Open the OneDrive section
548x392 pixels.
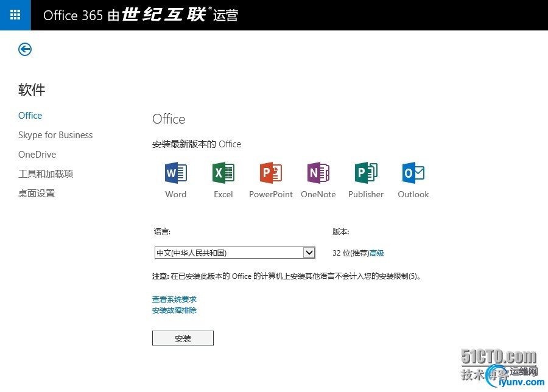pyautogui.click(x=37, y=155)
